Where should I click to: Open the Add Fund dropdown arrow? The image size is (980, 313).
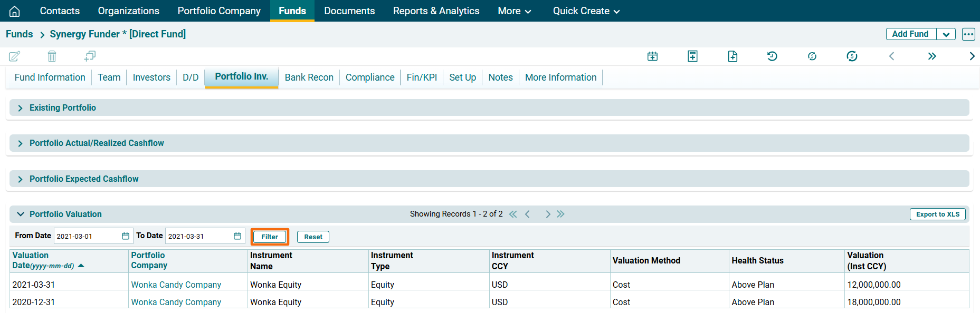point(946,34)
